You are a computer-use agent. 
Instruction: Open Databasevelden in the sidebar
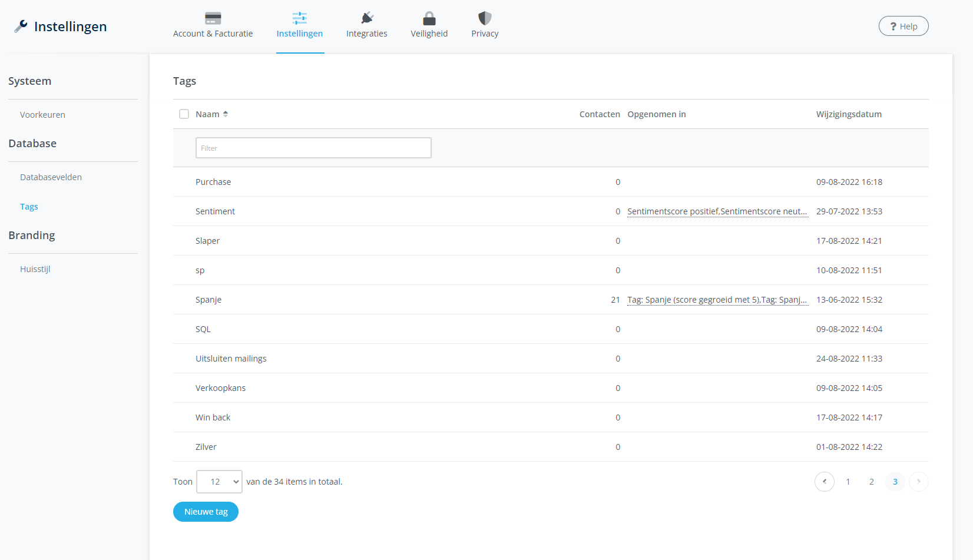[51, 177]
